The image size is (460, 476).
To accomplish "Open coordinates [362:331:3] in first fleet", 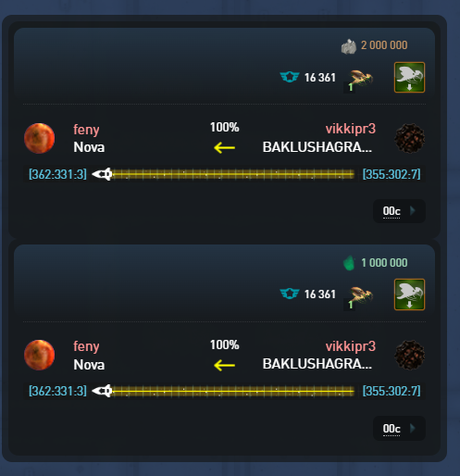I will tap(57, 174).
